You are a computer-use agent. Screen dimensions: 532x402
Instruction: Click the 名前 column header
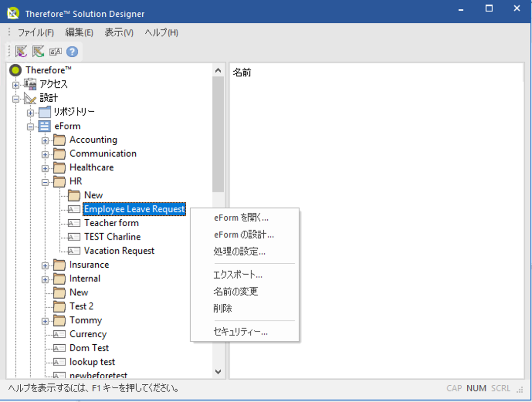click(x=242, y=72)
